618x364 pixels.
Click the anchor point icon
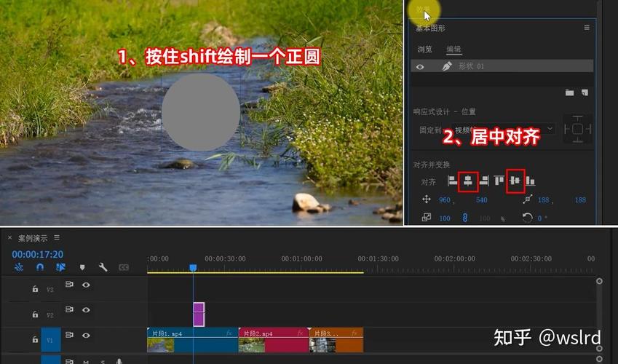pyautogui.click(x=527, y=199)
